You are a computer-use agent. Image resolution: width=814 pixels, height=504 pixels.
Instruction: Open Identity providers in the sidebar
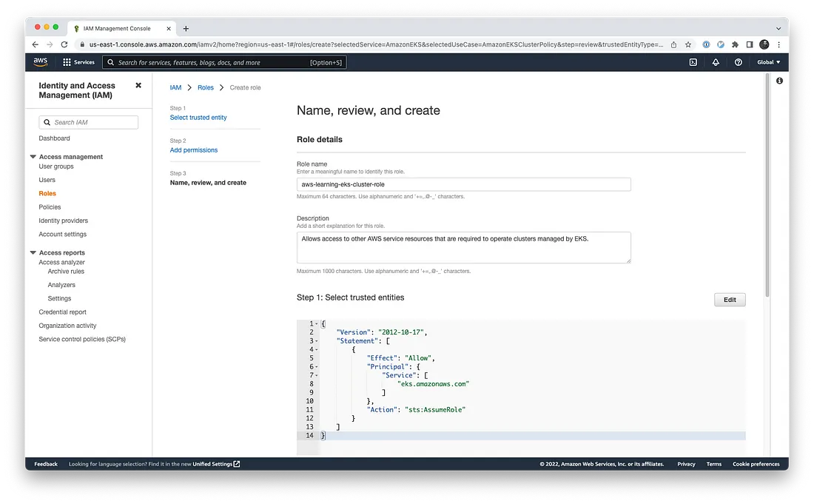[64, 221]
